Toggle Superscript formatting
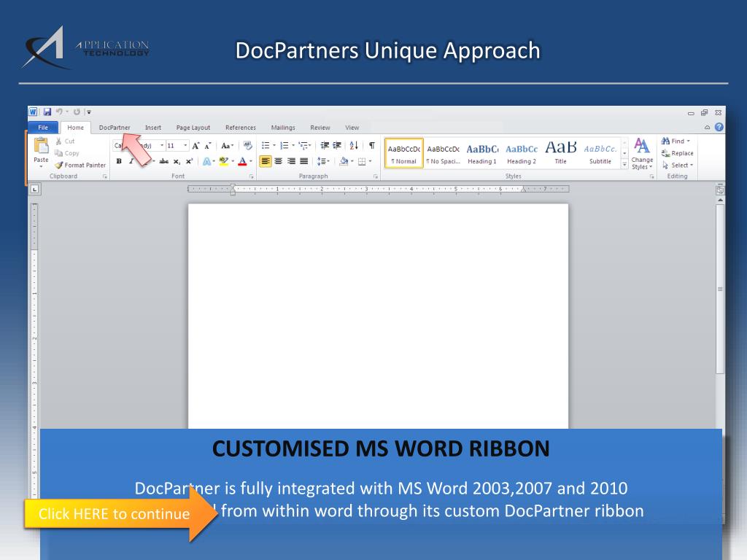 pos(189,161)
